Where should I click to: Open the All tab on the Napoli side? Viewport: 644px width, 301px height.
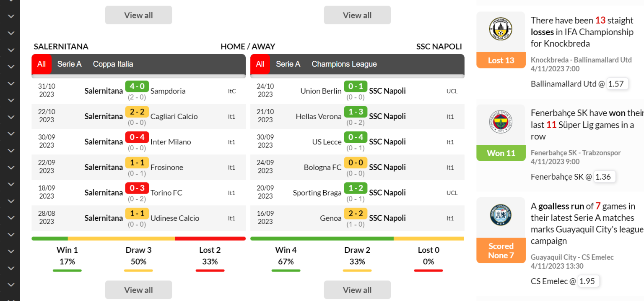(260, 64)
